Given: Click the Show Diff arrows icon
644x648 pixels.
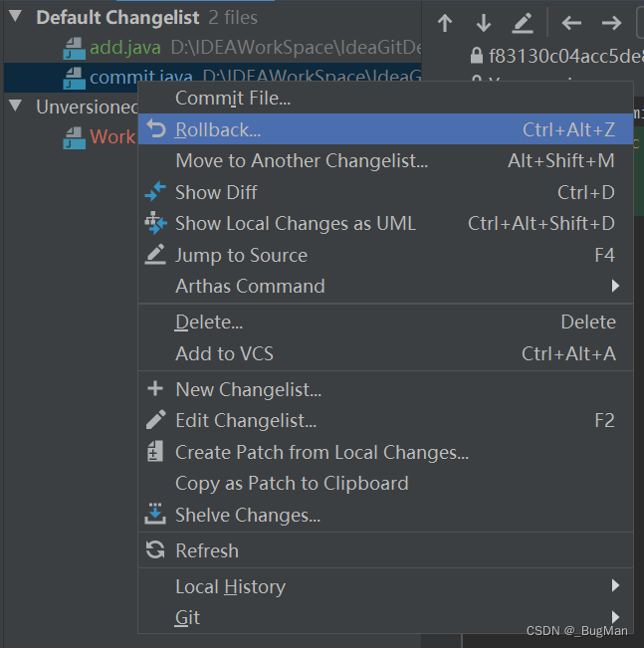Looking at the screenshot, I should coord(155,191).
